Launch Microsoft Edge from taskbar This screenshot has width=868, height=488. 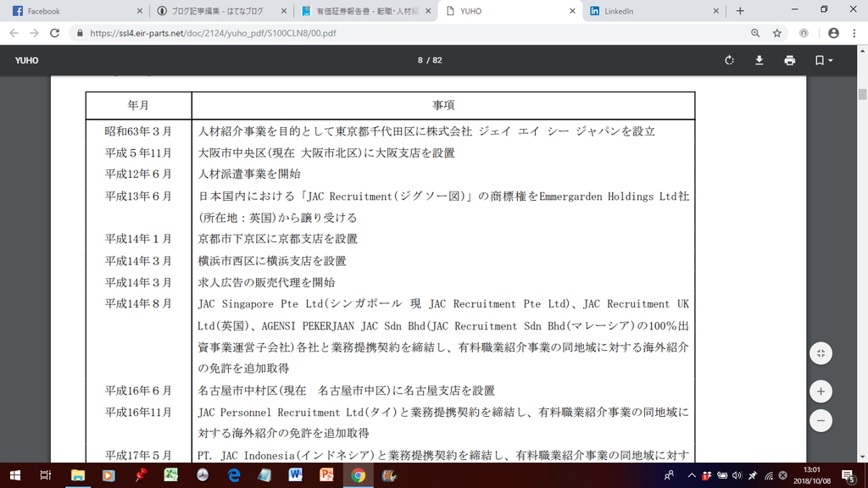click(x=234, y=475)
